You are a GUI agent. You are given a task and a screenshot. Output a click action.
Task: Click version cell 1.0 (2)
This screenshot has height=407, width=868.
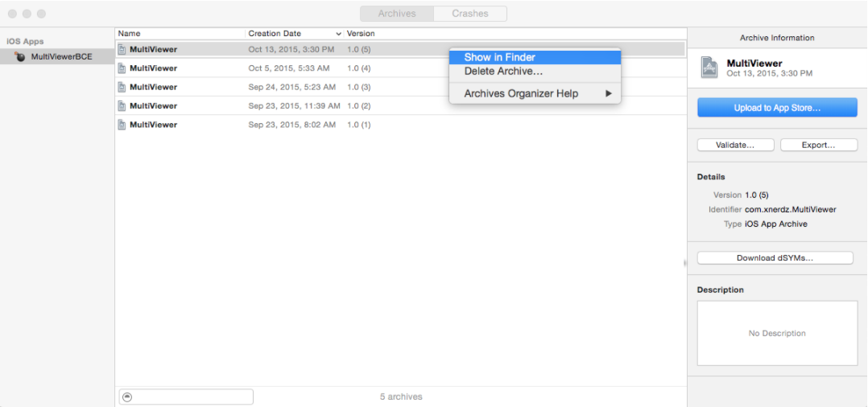click(359, 105)
